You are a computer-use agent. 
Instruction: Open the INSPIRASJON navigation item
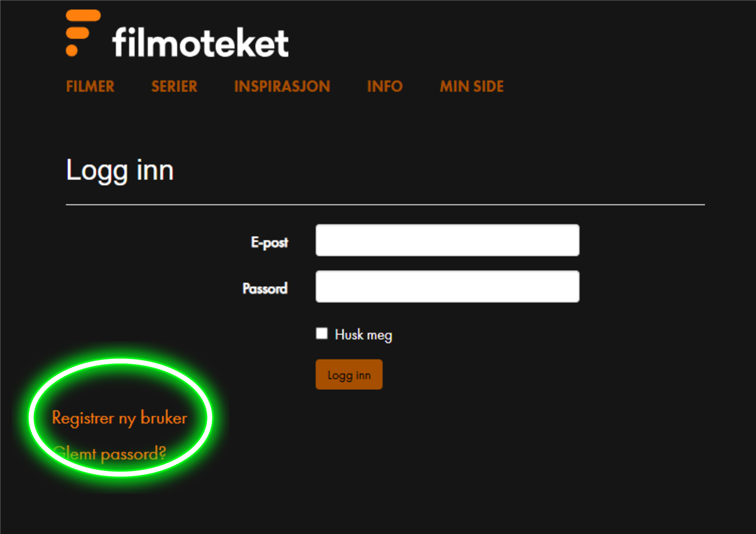(282, 86)
